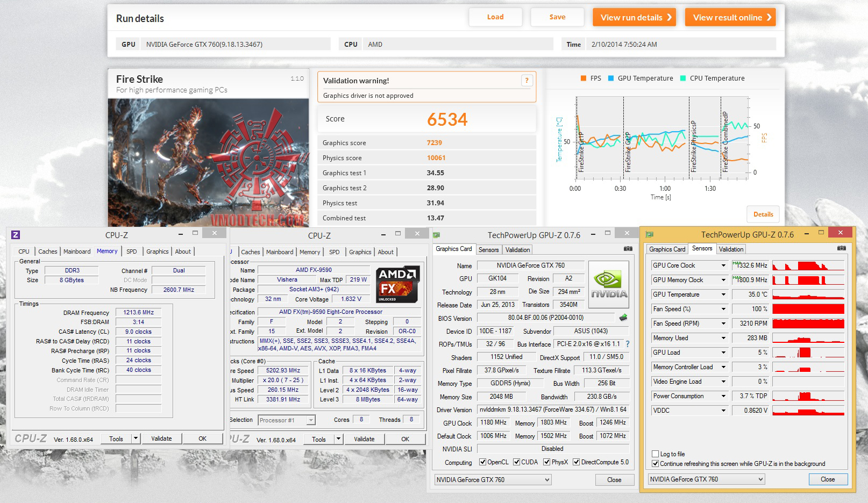Click the GPU Core Clock sensor graph
Screen dimensions: 868x503
coord(808,265)
